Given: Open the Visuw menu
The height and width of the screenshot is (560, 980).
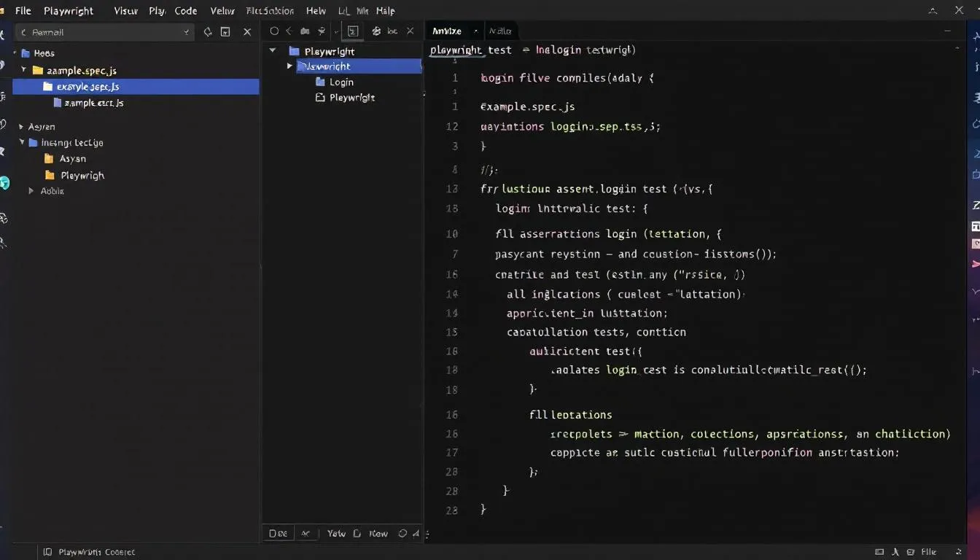Looking at the screenshot, I should pos(125,11).
